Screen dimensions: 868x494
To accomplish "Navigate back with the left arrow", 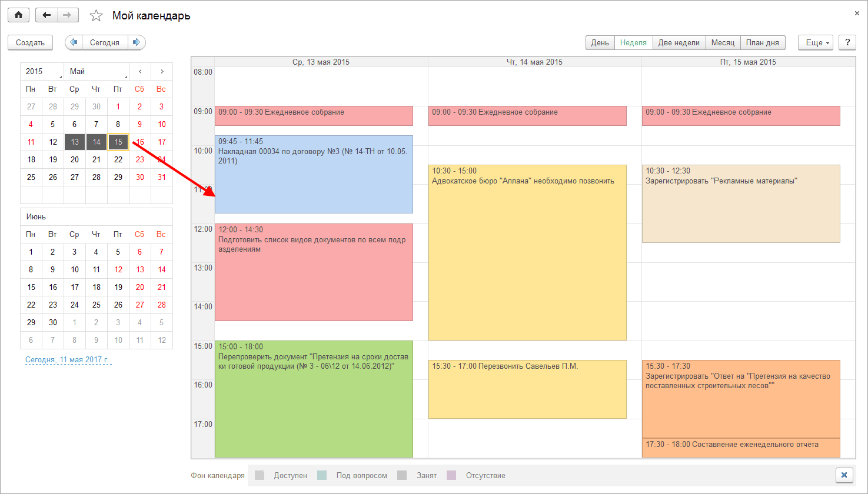I will coord(46,15).
